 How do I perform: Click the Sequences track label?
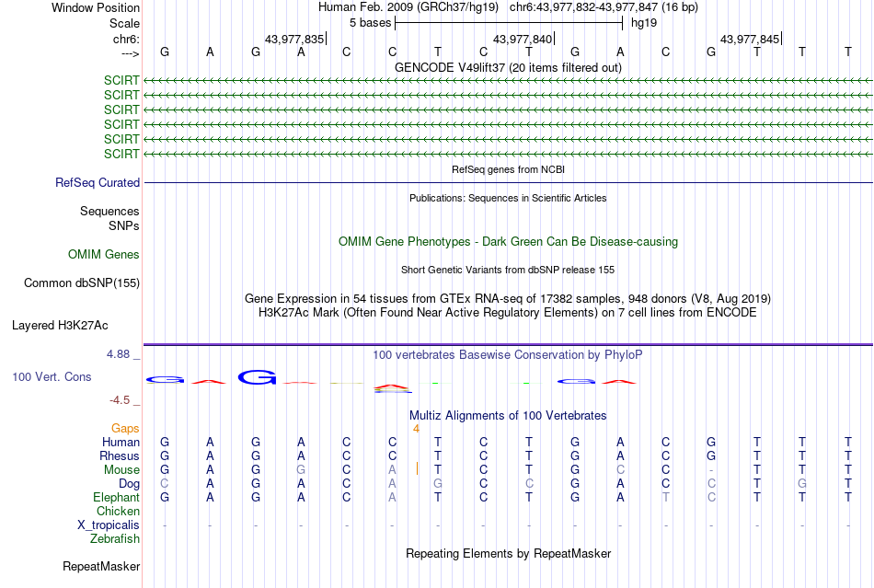pyautogui.click(x=109, y=212)
